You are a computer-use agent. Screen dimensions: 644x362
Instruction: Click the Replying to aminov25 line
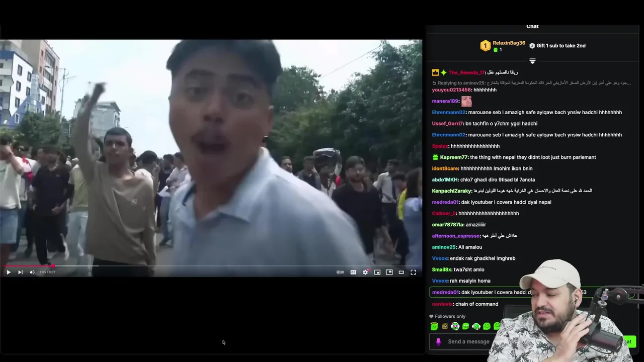tap(531, 83)
